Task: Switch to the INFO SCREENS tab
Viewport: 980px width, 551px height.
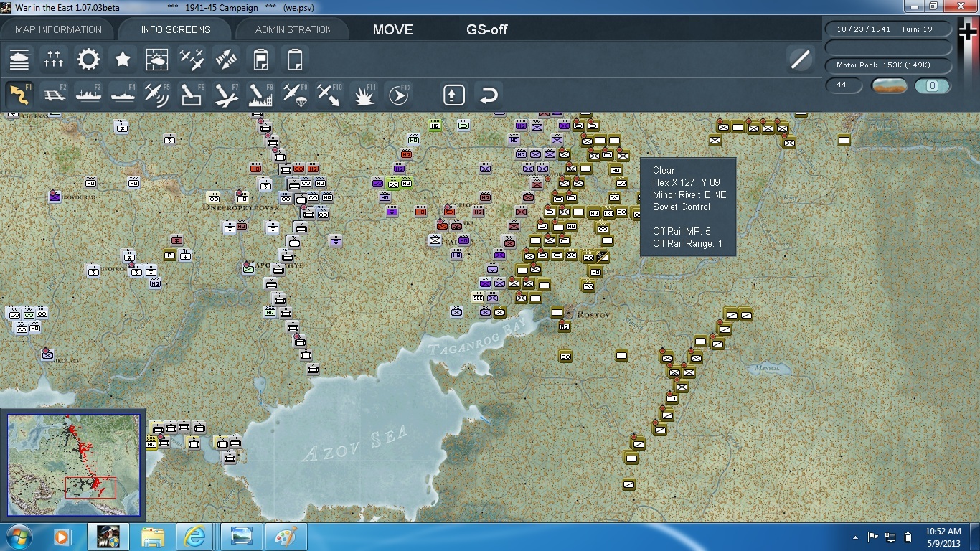Action: 176,29
